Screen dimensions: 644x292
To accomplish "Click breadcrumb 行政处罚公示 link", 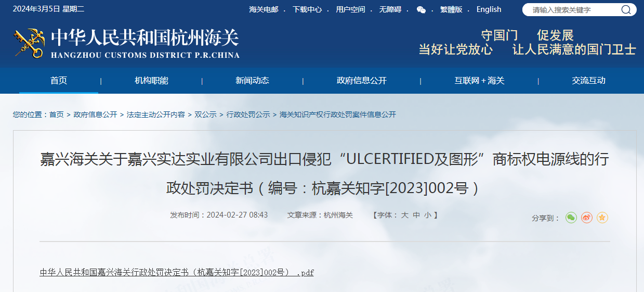I will pos(248,115).
